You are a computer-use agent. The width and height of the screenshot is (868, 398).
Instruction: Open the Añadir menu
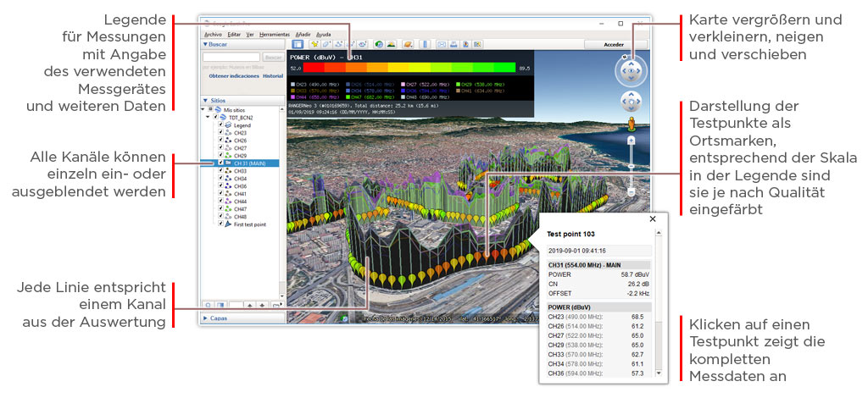point(303,34)
